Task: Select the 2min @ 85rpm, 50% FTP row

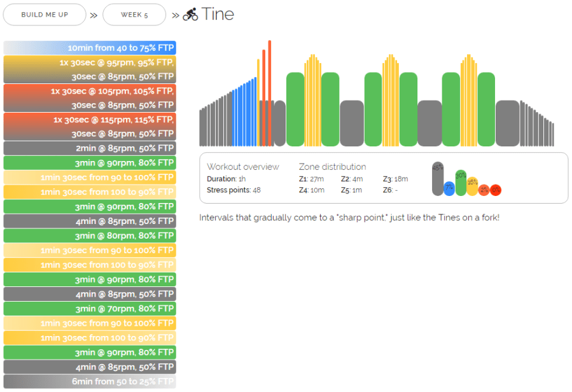Action: click(x=90, y=148)
